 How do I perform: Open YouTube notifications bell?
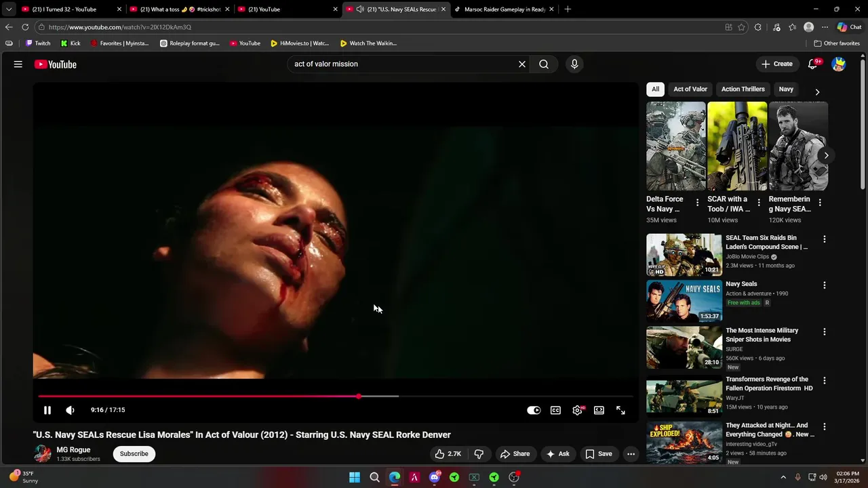point(813,64)
